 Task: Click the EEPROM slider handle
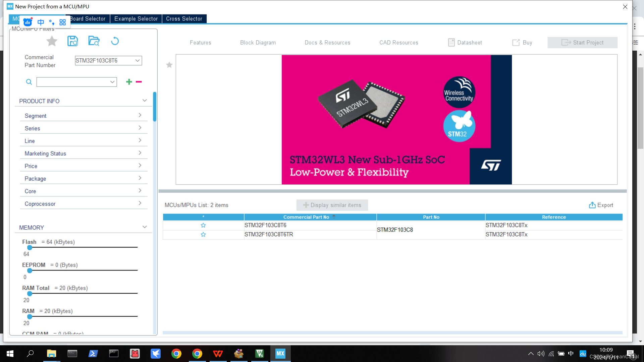point(30,270)
